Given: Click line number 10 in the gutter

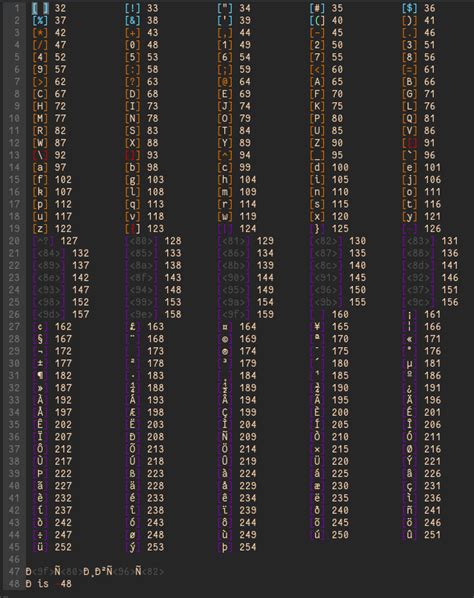Looking at the screenshot, I should (14, 119).
